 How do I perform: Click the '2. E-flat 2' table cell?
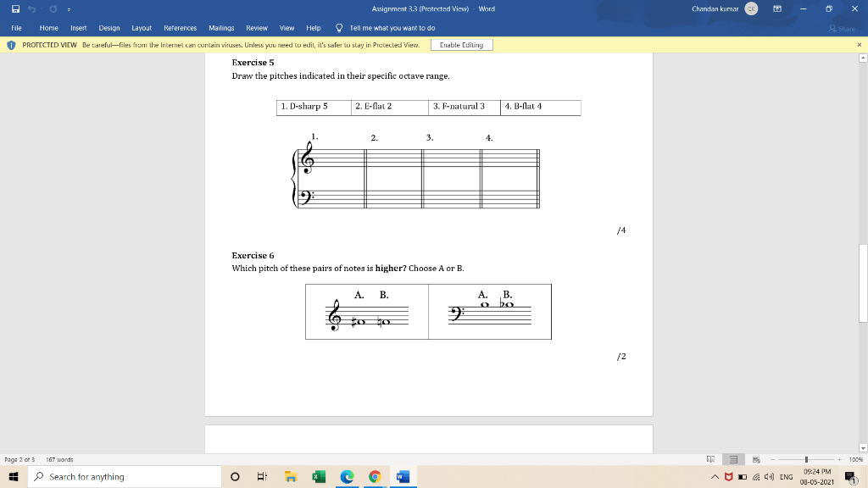(x=390, y=108)
